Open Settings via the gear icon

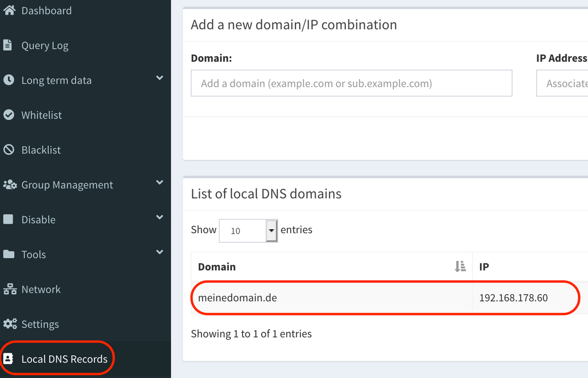click(x=9, y=324)
